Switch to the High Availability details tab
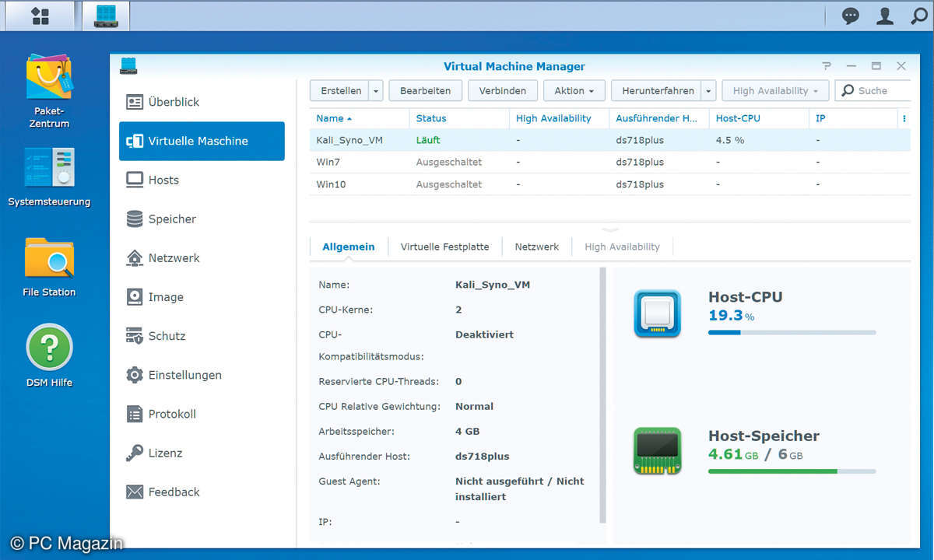 pos(622,247)
